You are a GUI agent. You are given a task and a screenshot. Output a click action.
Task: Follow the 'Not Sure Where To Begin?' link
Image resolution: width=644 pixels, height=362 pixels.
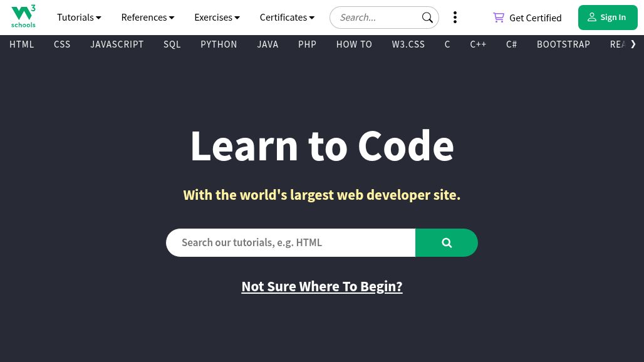click(322, 286)
